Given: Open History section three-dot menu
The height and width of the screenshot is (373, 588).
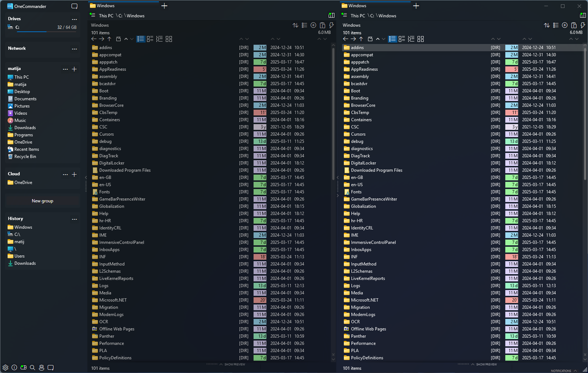Looking at the screenshot, I should pos(74,219).
